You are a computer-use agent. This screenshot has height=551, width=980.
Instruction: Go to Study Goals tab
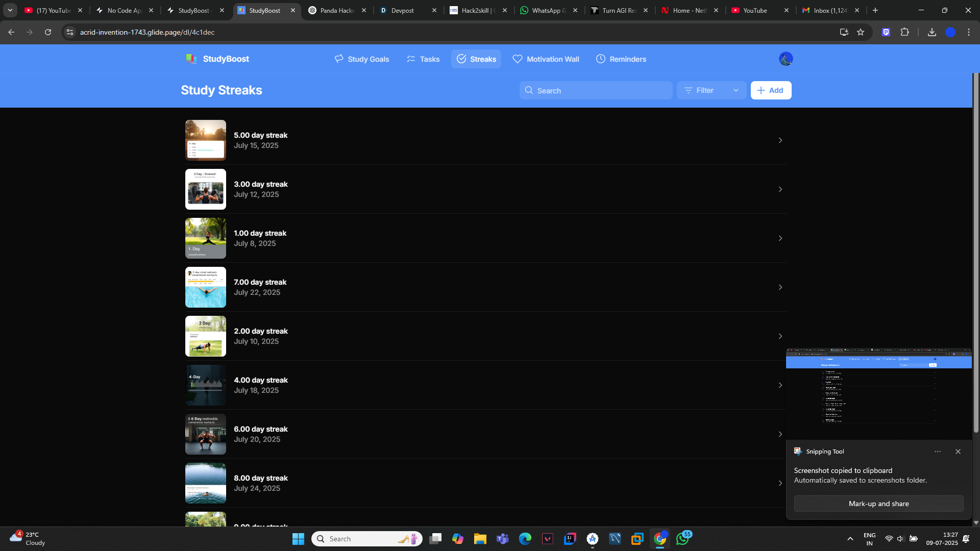pyautogui.click(x=362, y=59)
